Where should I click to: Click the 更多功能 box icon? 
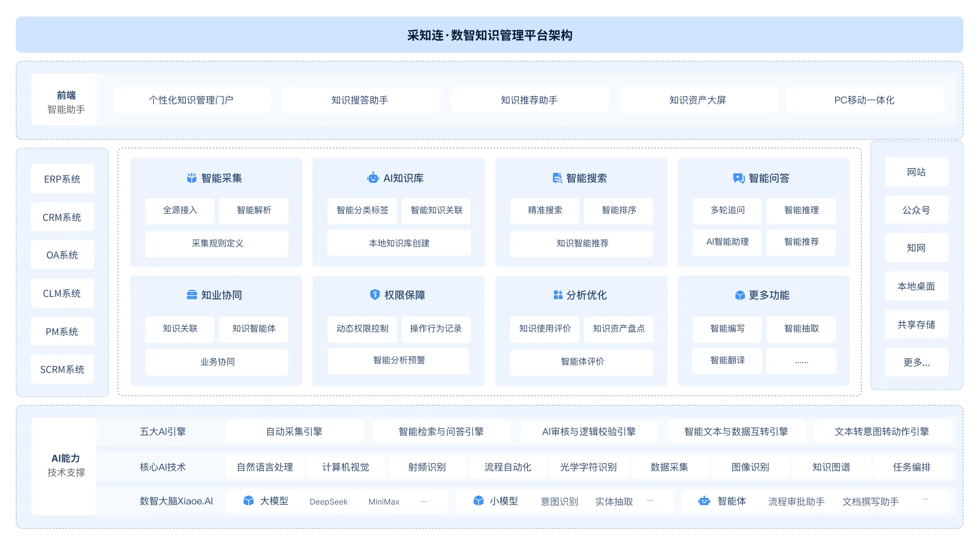(x=740, y=295)
